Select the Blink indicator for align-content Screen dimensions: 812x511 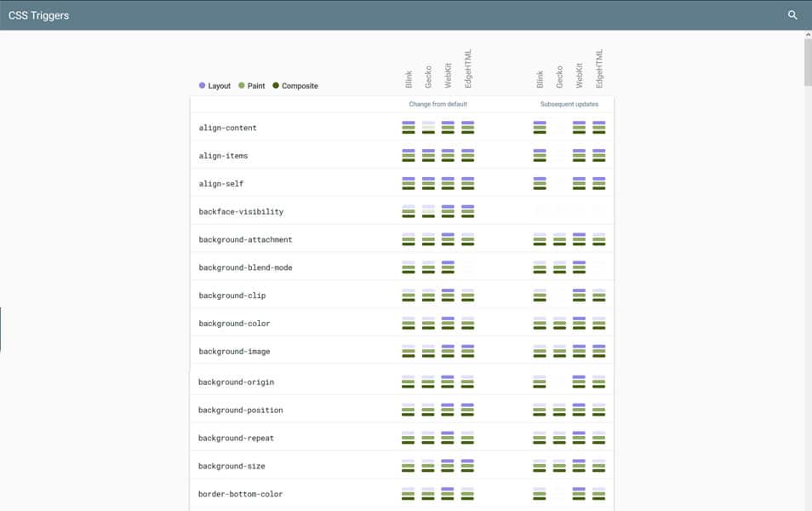(x=409, y=127)
